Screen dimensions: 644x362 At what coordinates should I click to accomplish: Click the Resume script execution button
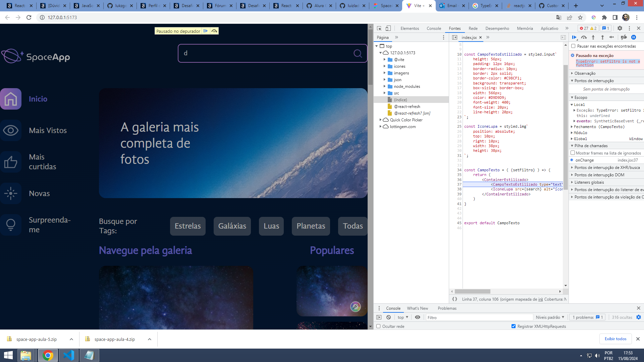coord(574,37)
